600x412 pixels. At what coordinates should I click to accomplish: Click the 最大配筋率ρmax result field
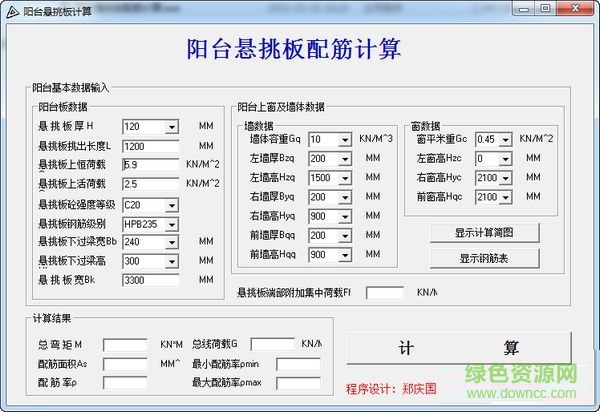298,383
